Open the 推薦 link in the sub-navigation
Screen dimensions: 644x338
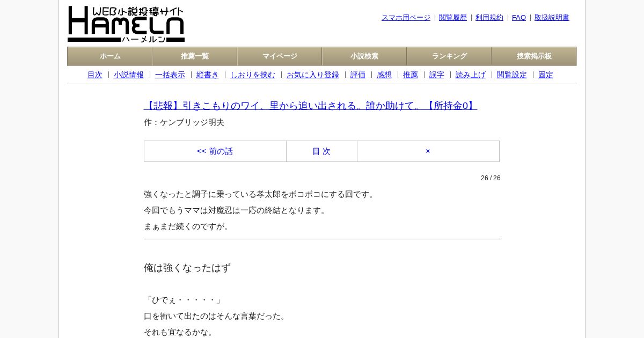(x=411, y=75)
